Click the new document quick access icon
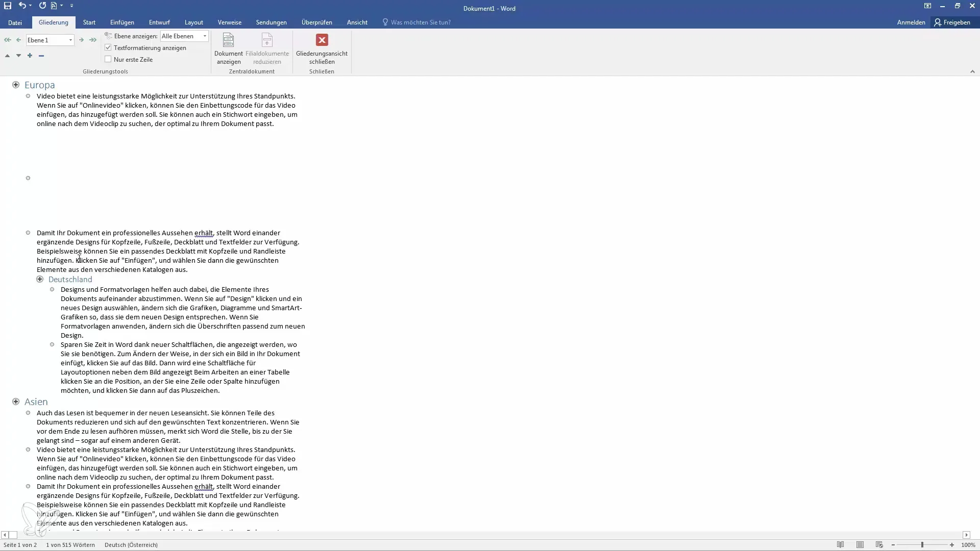This screenshot has height=551, width=980. [54, 6]
